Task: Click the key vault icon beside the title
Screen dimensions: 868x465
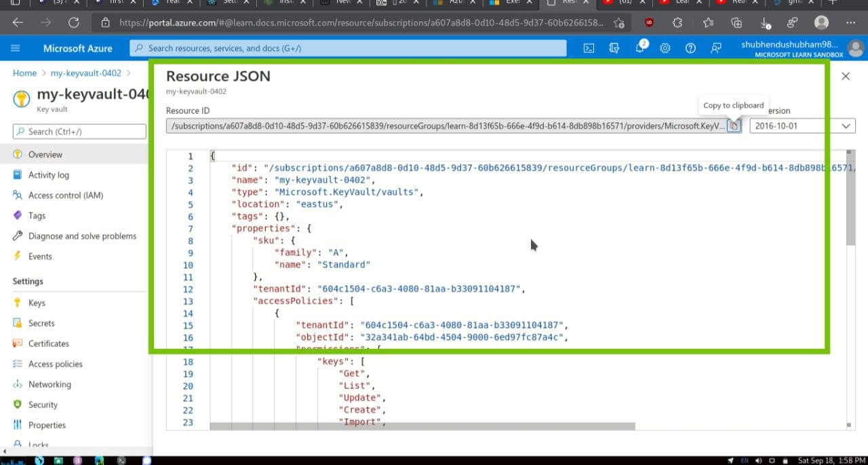Action: pyautogui.click(x=21, y=100)
